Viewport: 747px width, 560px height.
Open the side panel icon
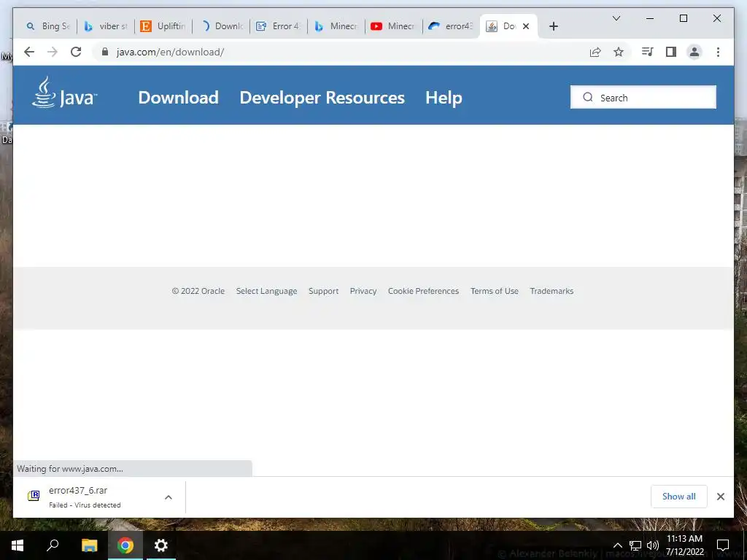pos(671,52)
